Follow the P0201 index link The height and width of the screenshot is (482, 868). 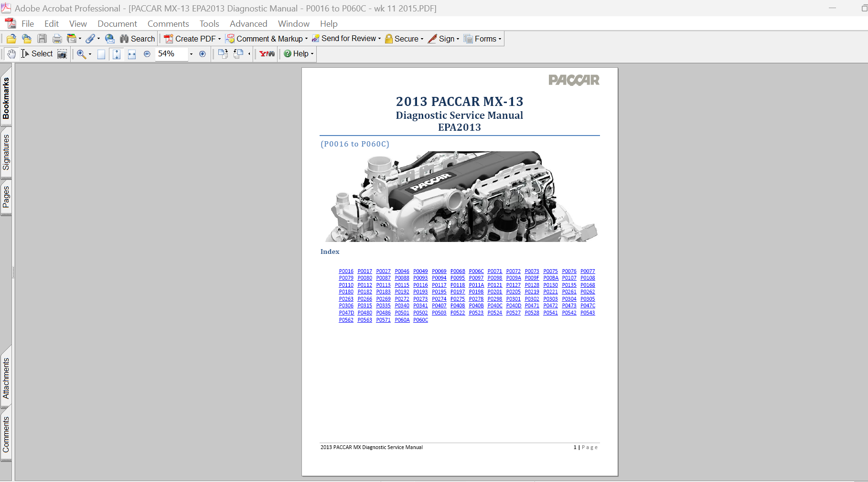click(495, 292)
